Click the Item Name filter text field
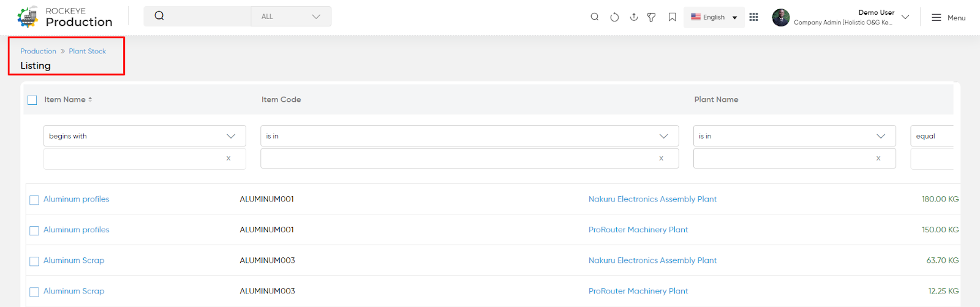The height and width of the screenshot is (307, 980). tap(145, 159)
